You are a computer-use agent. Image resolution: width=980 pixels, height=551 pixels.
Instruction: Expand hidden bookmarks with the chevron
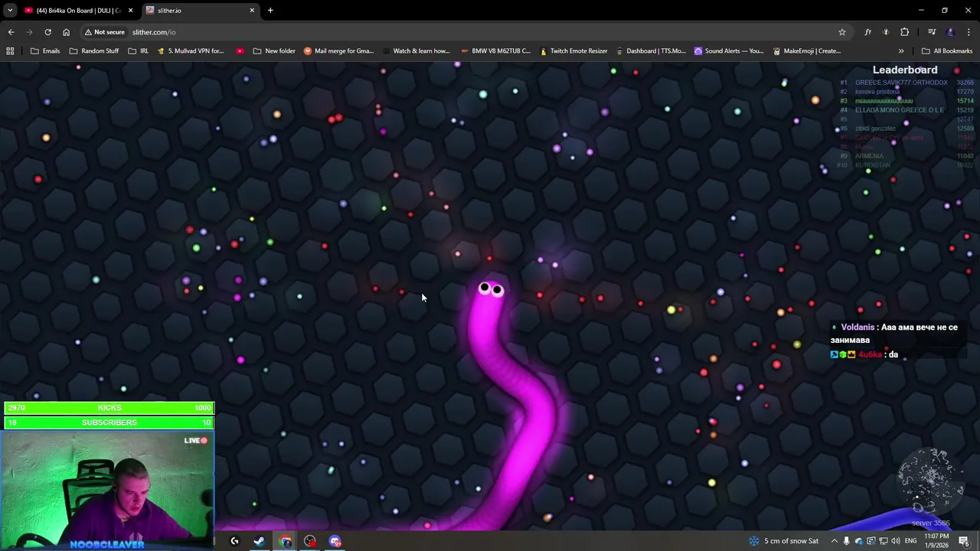coord(901,51)
